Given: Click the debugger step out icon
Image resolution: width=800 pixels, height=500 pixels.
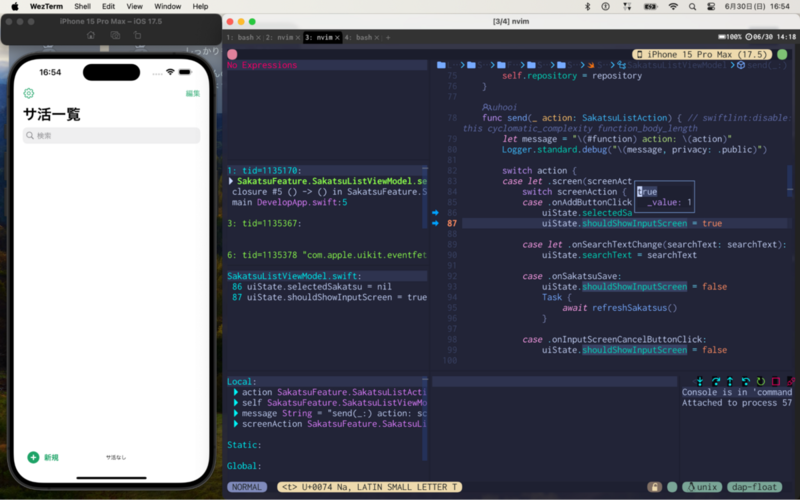Looking at the screenshot, I should (730, 381).
